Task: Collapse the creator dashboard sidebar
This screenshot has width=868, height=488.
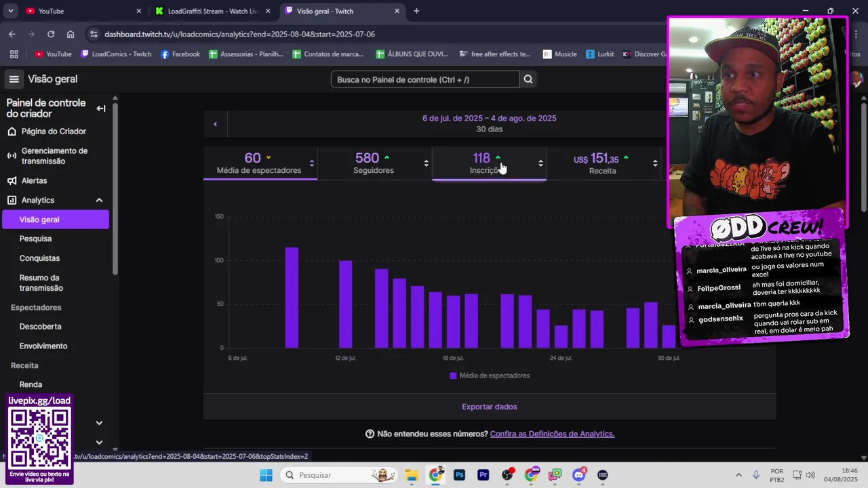Action: pyautogui.click(x=101, y=108)
